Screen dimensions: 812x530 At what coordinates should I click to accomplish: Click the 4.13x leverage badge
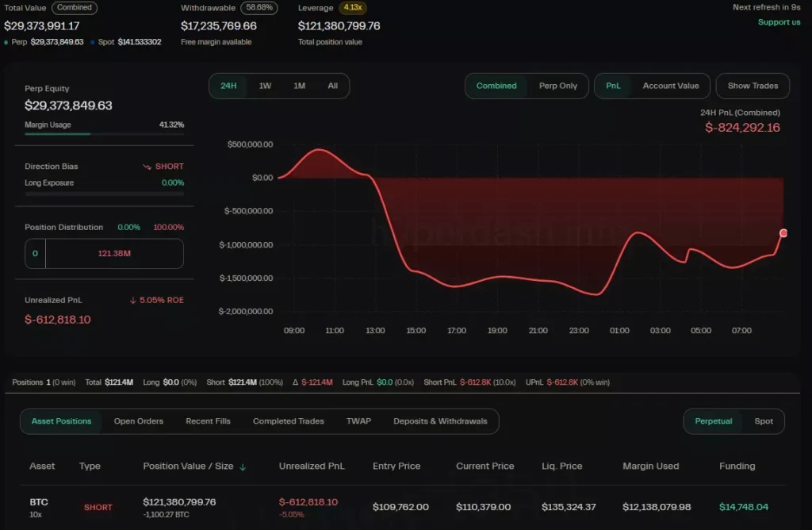point(352,8)
